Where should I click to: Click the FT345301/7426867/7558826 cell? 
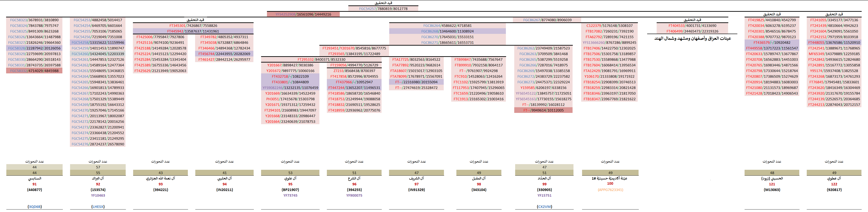[x=193, y=26]
